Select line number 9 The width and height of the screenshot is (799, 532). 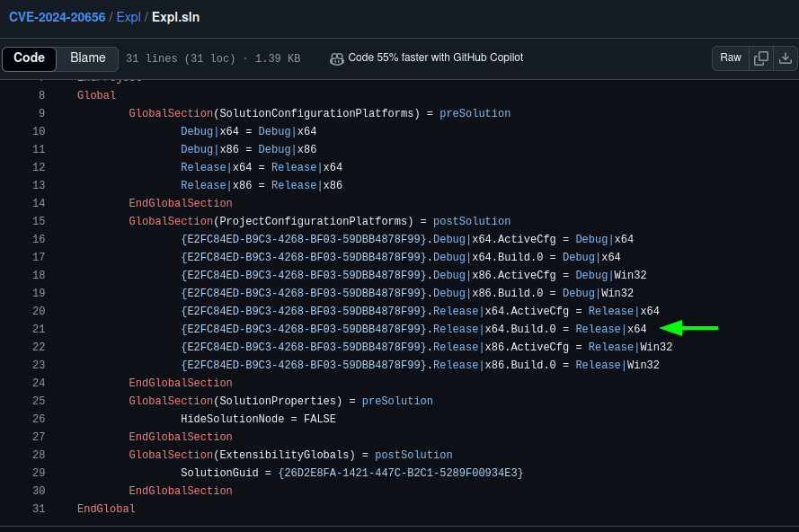pos(41,113)
